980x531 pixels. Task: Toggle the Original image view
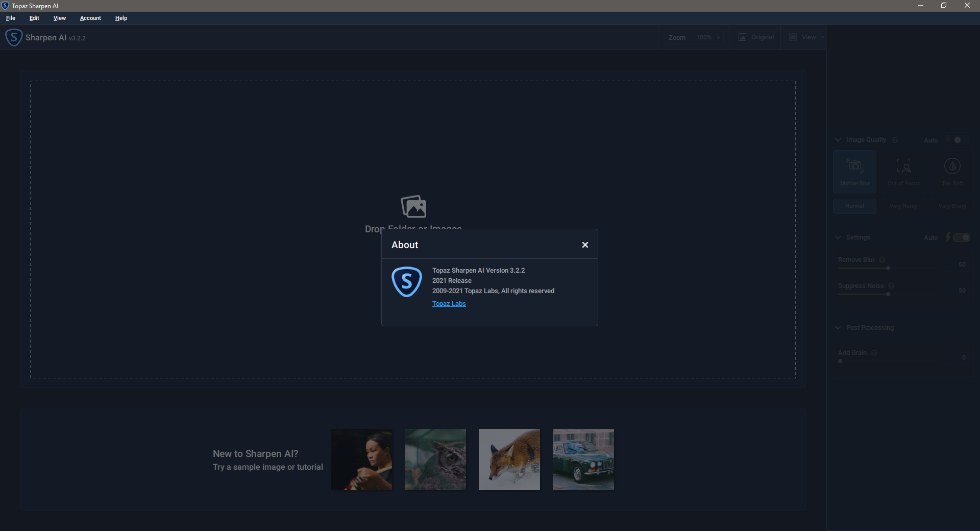756,37
